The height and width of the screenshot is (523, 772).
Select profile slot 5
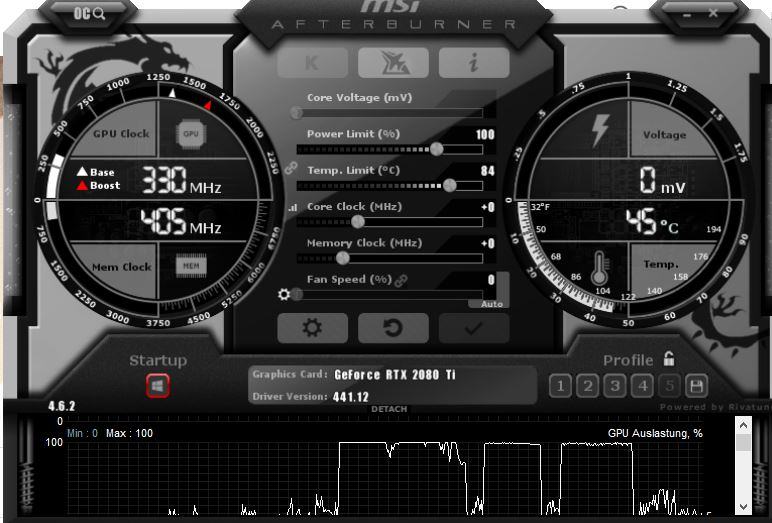coord(670,386)
